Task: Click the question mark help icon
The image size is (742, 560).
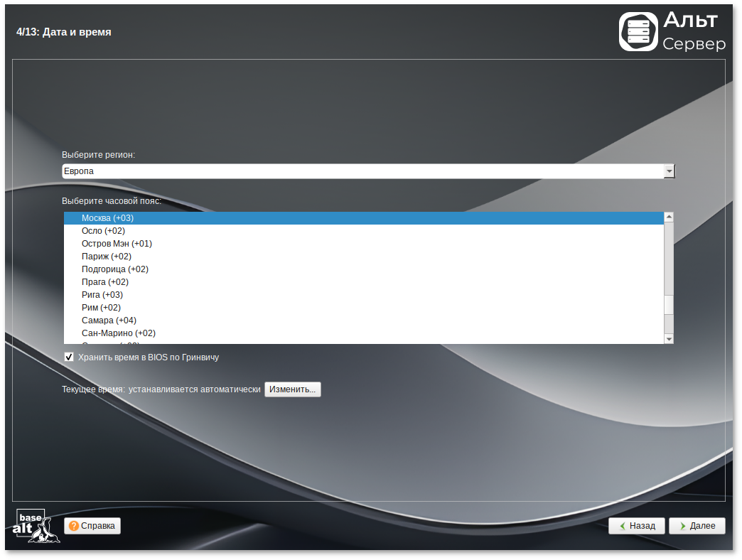Action: [x=74, y=526]
